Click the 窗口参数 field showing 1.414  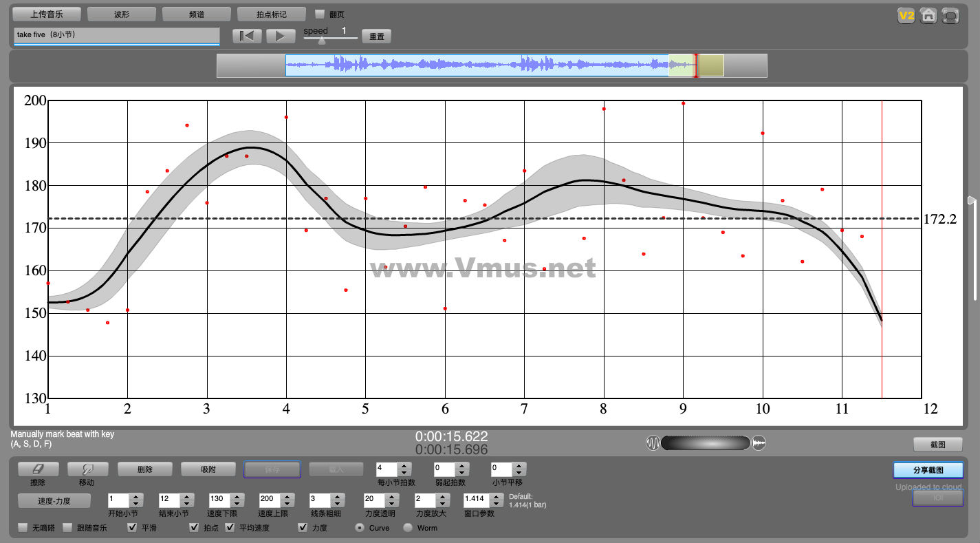click(x=477, y=500)
